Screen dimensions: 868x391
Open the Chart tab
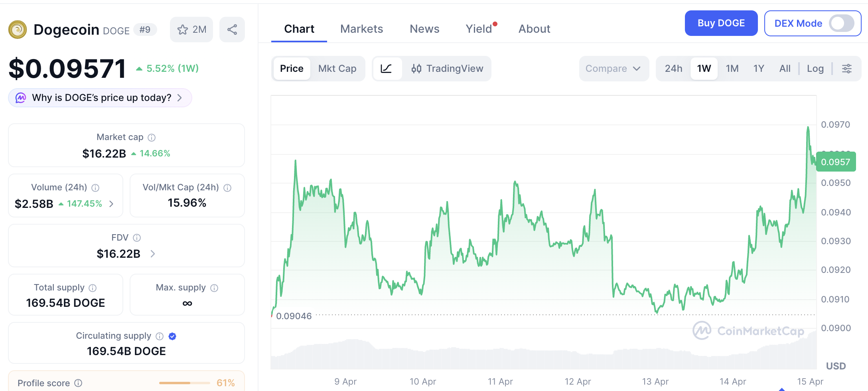(299, 29)
